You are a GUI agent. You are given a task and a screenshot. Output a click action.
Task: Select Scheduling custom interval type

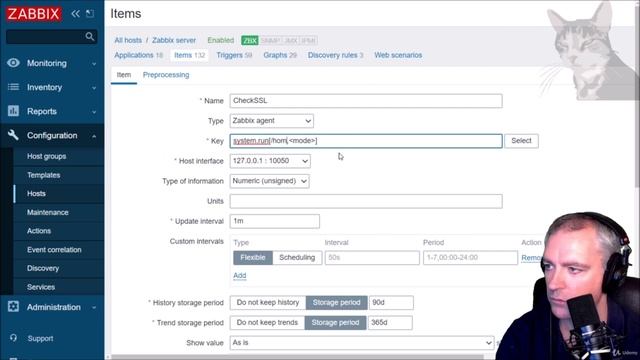(297, 258)
